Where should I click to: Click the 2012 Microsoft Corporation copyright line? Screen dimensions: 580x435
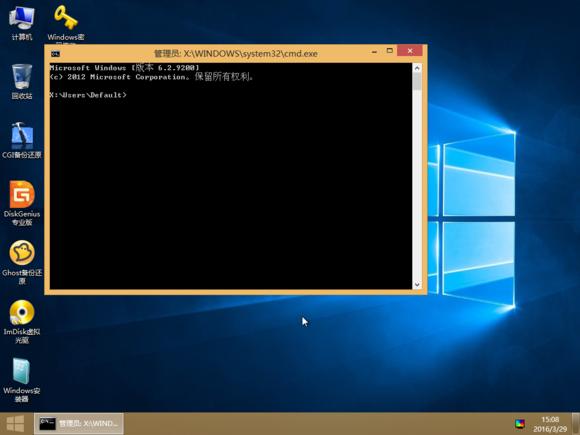tap(151, 77)
